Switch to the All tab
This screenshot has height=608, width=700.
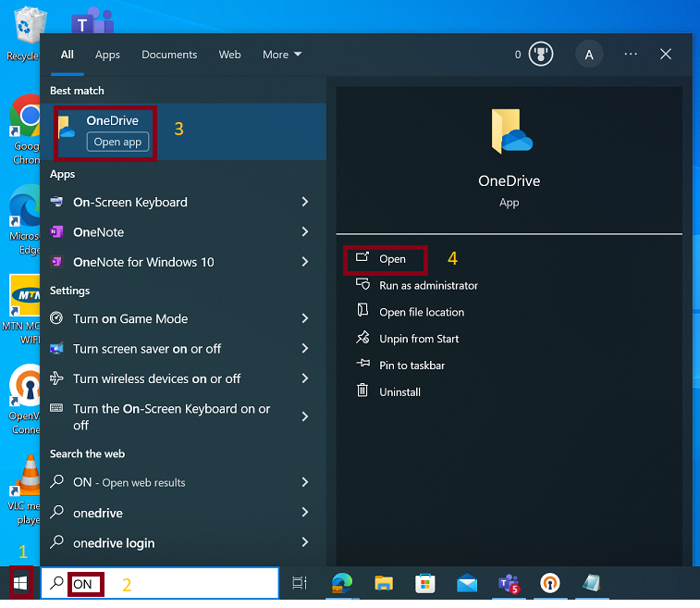[67, 55]
